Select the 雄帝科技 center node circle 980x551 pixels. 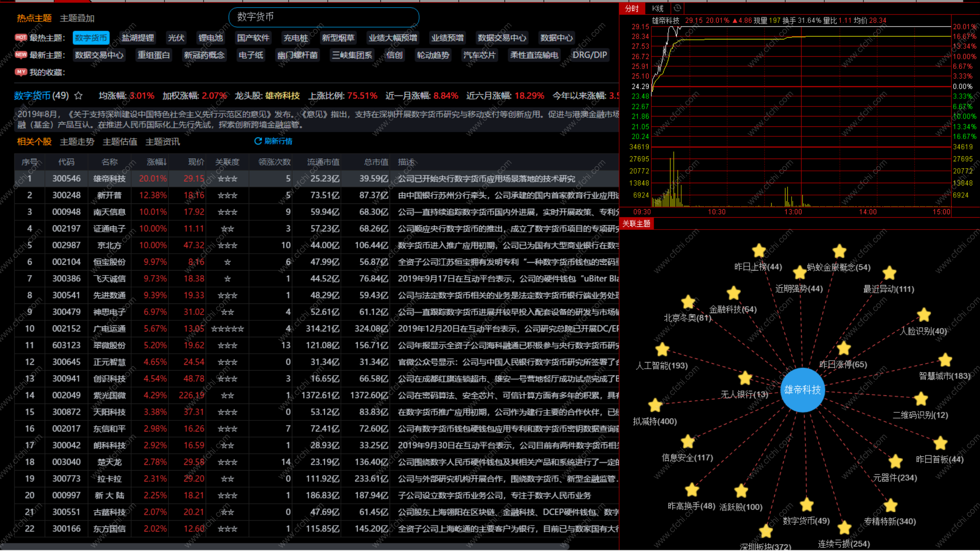click(802, 390)
